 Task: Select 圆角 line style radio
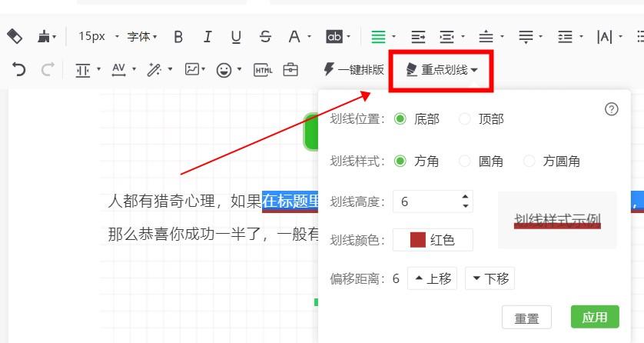pos(464,161)
